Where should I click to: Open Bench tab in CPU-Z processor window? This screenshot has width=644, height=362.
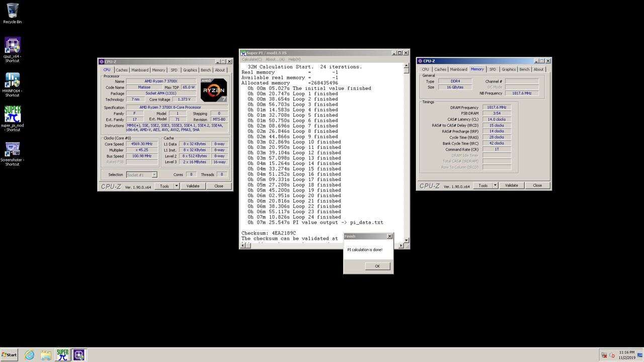pos(206,70)
